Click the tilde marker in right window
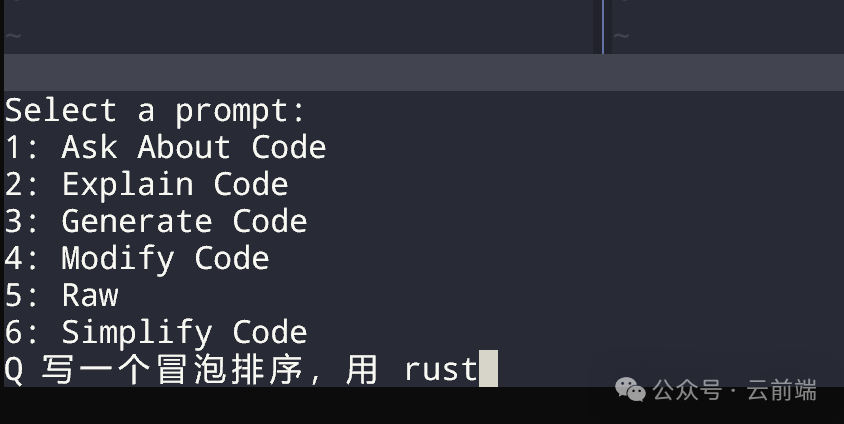The height and width of the screenshot is (424, 844). tap(621, 36)
